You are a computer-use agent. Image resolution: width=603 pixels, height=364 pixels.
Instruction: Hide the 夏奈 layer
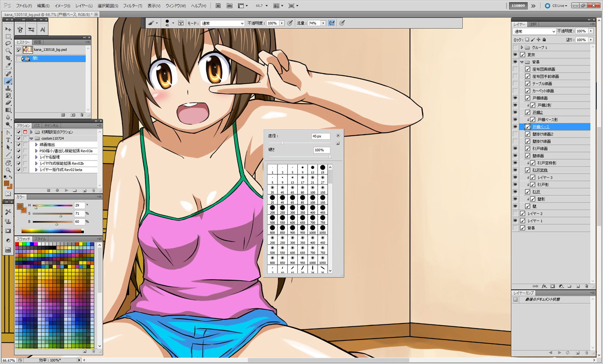[x=515, y=55]
